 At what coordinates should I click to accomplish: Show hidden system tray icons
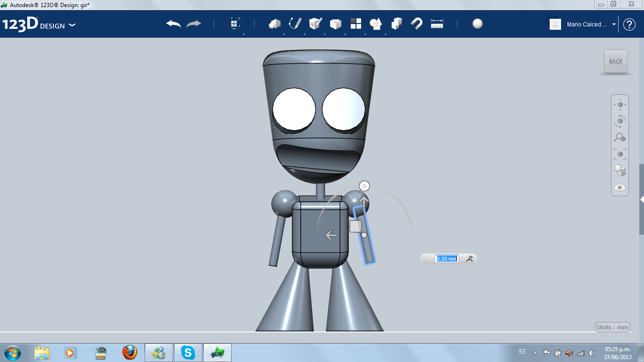click(x=535, y=353)
